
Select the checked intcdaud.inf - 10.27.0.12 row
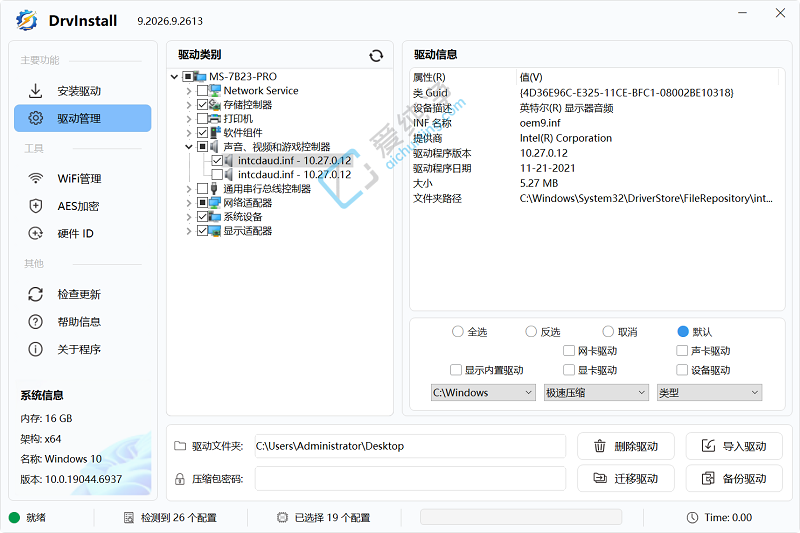point(294,161)
